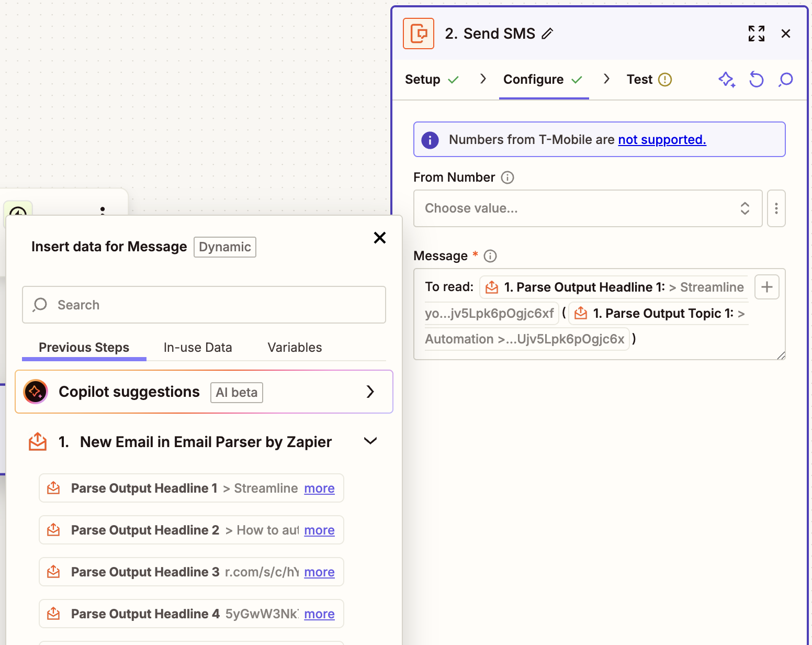Expand the Send SMS panel fullscreen
The image size is (812, 645).
[757, 34]
